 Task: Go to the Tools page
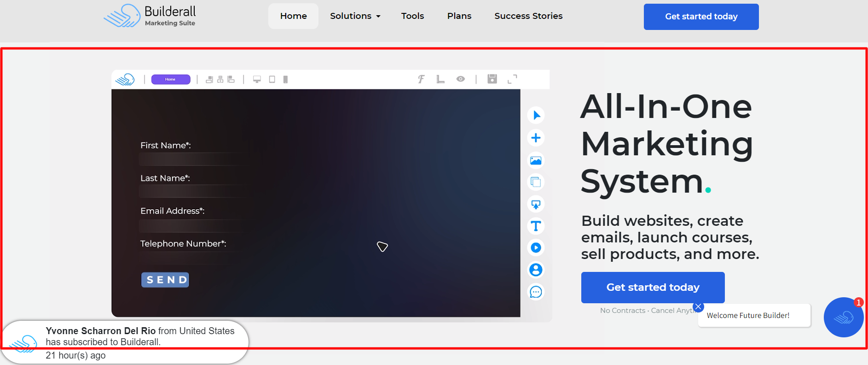[x=412, y=16]
